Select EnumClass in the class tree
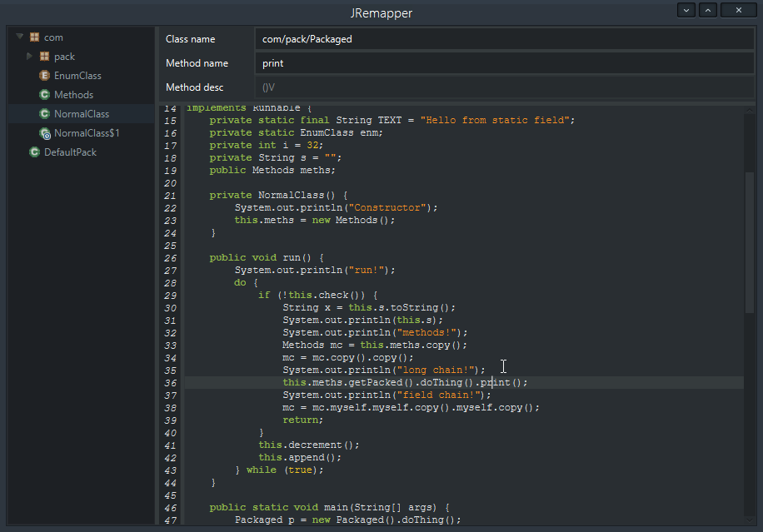The height and width of the screenshot is (532, 763). (77, 76)
